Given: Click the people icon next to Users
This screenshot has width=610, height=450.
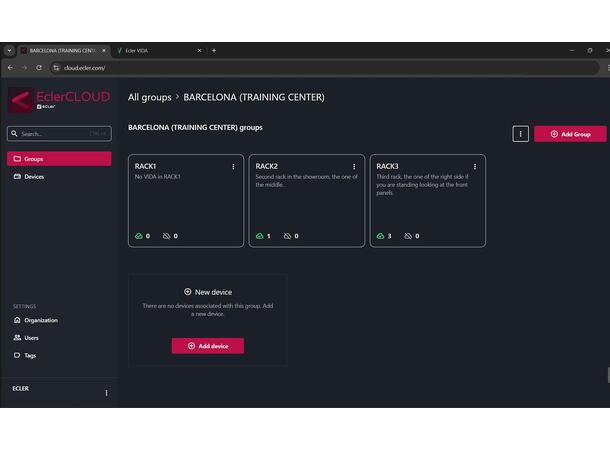Looking at the screenshot, I should (x=17, y=338).
